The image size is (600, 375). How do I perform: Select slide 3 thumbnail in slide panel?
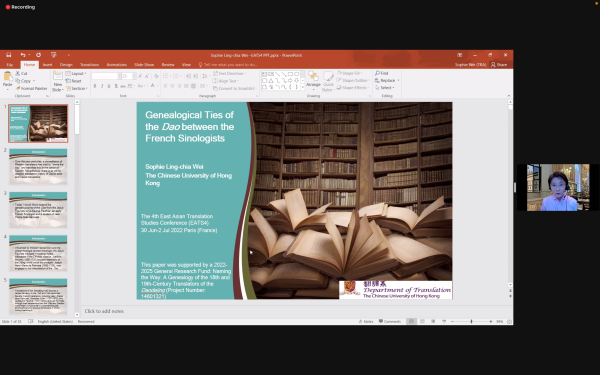tap(38, 210)
